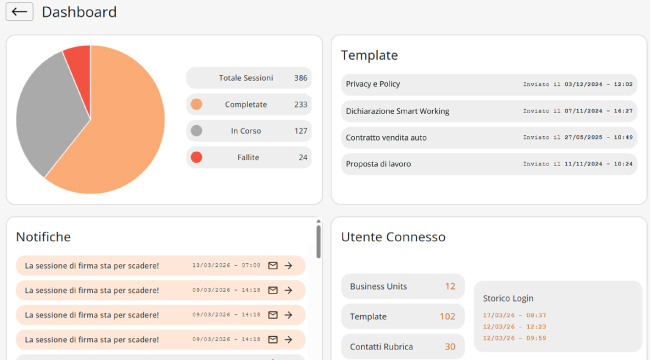Click envelope icon on the 13/03/2026 notification

click(x=273, y=265)
